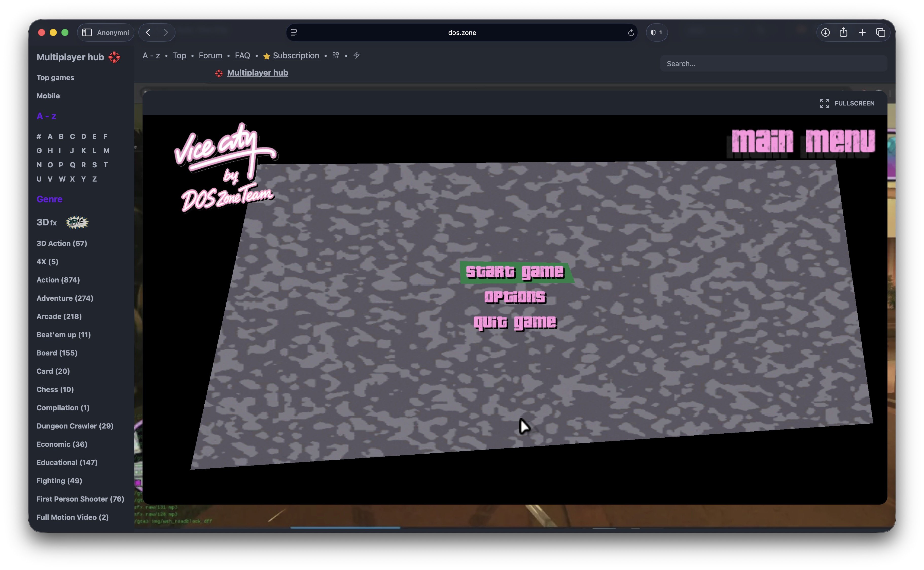Click the Safari sidebar toggle icon
Image resolution: width=924 pixels, height=570 pixels.
point(87,32)
